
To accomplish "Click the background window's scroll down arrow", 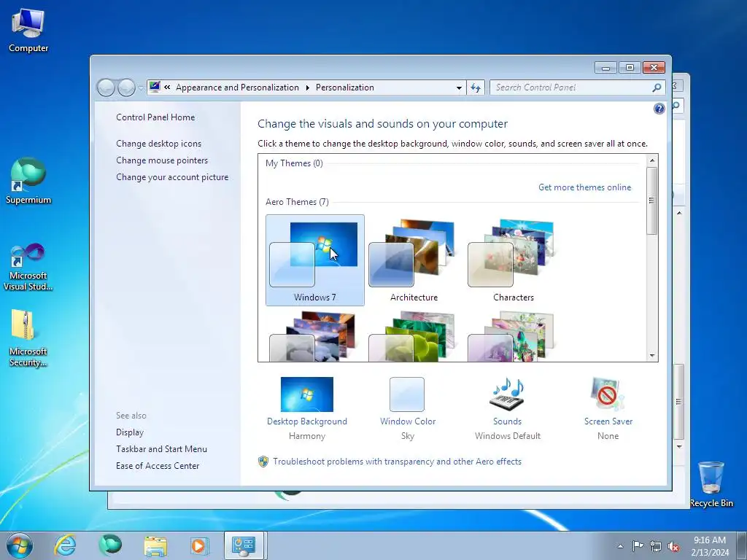I will pyautogui.click(x=679, y=447).
